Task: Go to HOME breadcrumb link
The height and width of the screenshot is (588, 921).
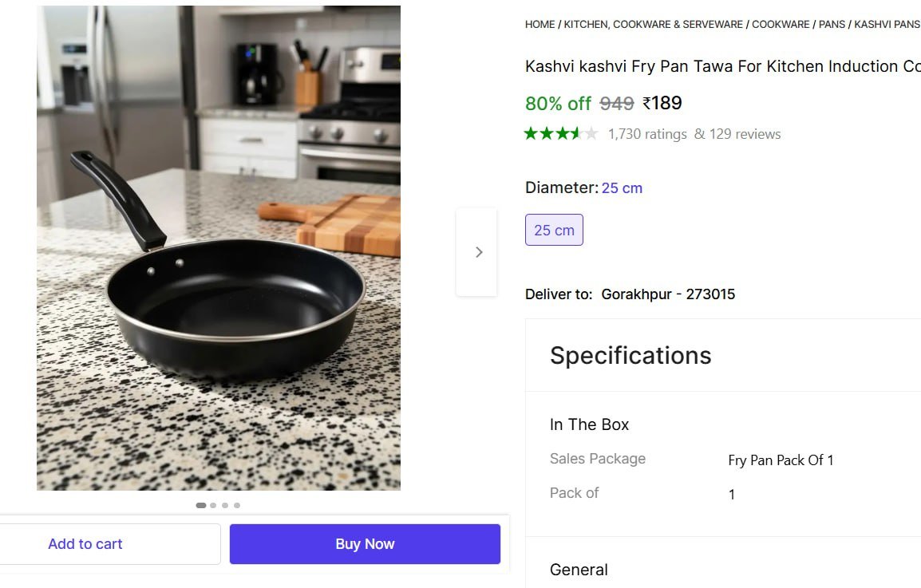Action: [x=540, y=25]
